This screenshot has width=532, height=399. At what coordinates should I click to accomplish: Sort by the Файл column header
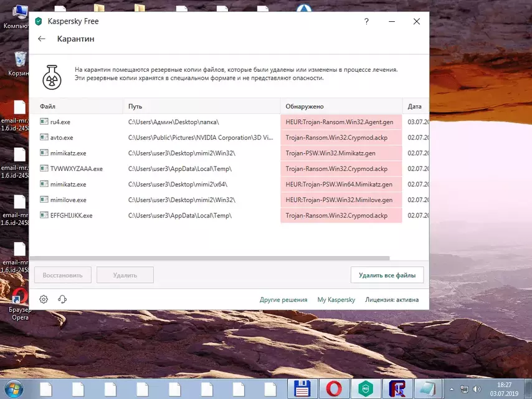click(76, 106)
